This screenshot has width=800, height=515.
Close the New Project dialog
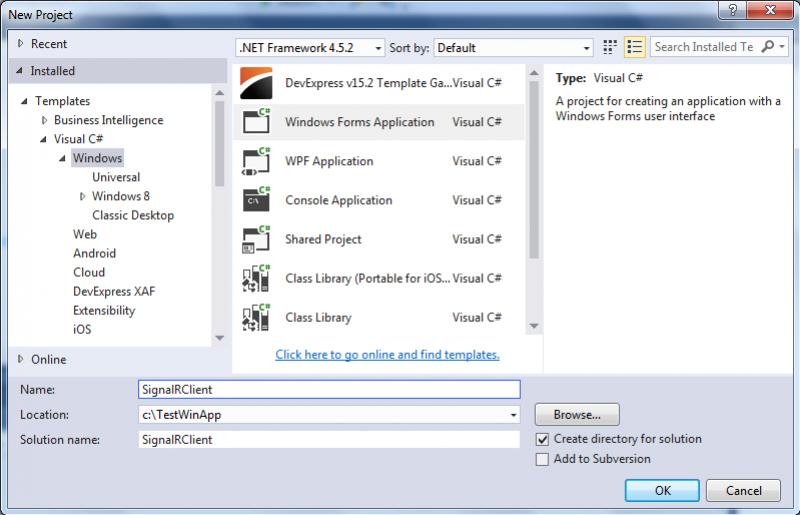[769, 10]
